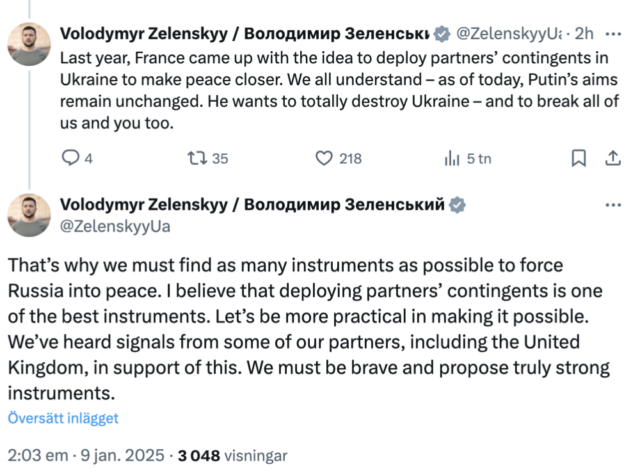Click the verified badge on the second post
The width and height of the screenshot is (640, 476).
457,205
